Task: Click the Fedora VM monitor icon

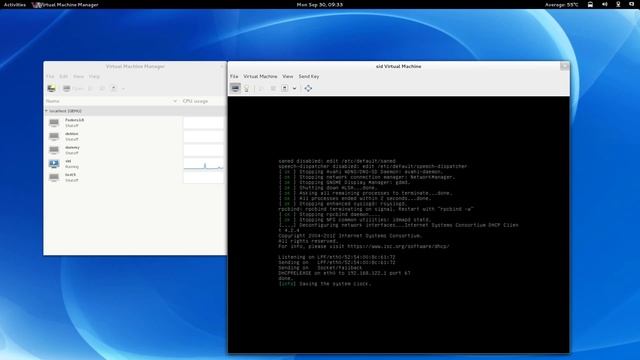Action: click(54, 122)
